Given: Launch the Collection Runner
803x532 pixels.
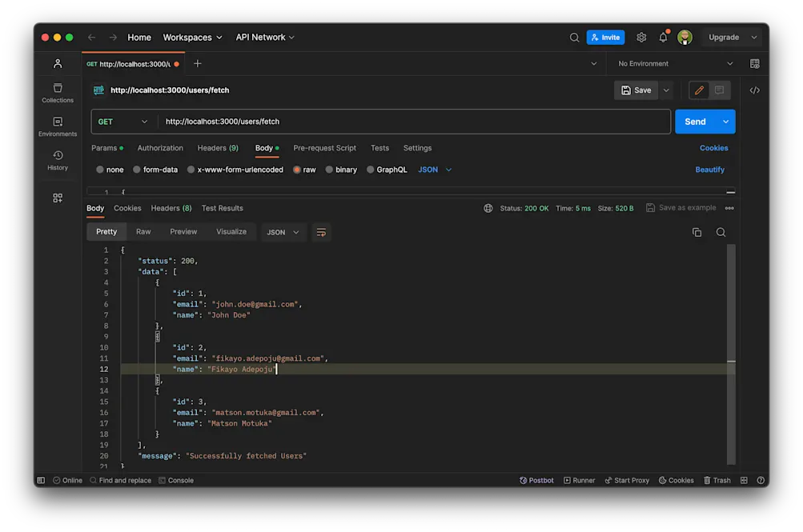Looking at the screenshot, I should [x=579, y=480].
